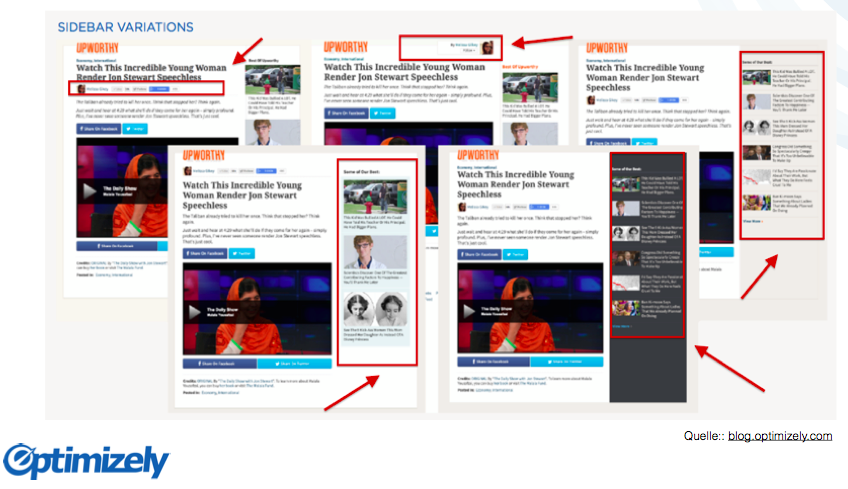Open parked-cars thumbnail in 'Best Of Upworthy' boxed-byline sidebar
The image size is (848, 489).
[x=273, y=80]
